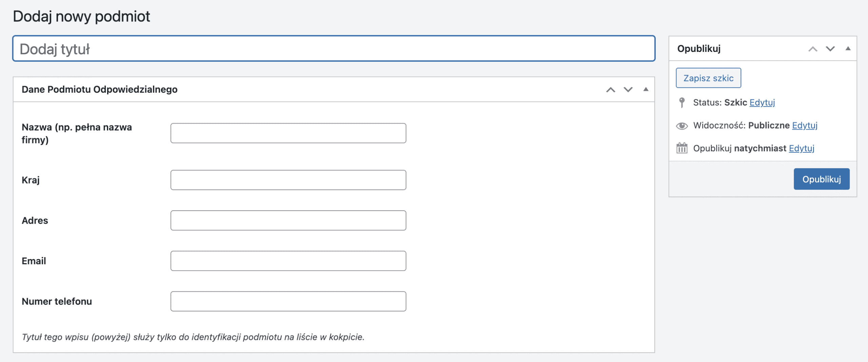The image size is (868, 362).
Task: Click the visibility eye icon
Action: click(682, 126)
